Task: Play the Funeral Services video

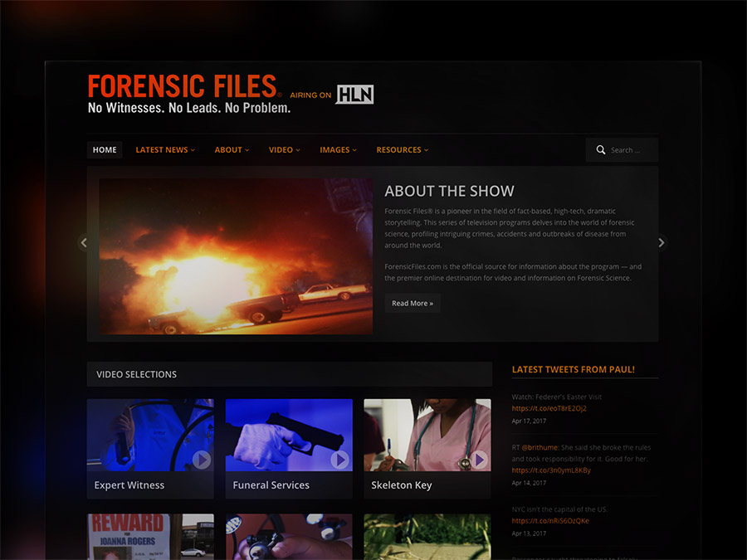Action: pyautogui.click(x=339, y=460)
